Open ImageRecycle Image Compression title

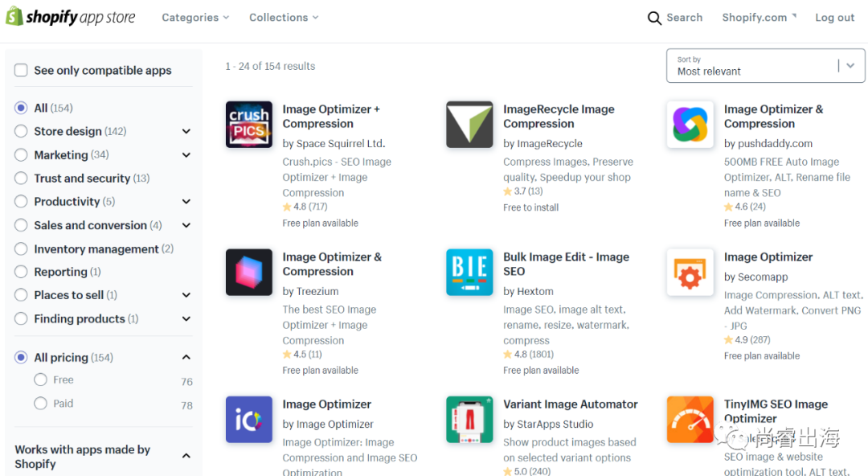[x=559, y=117]
